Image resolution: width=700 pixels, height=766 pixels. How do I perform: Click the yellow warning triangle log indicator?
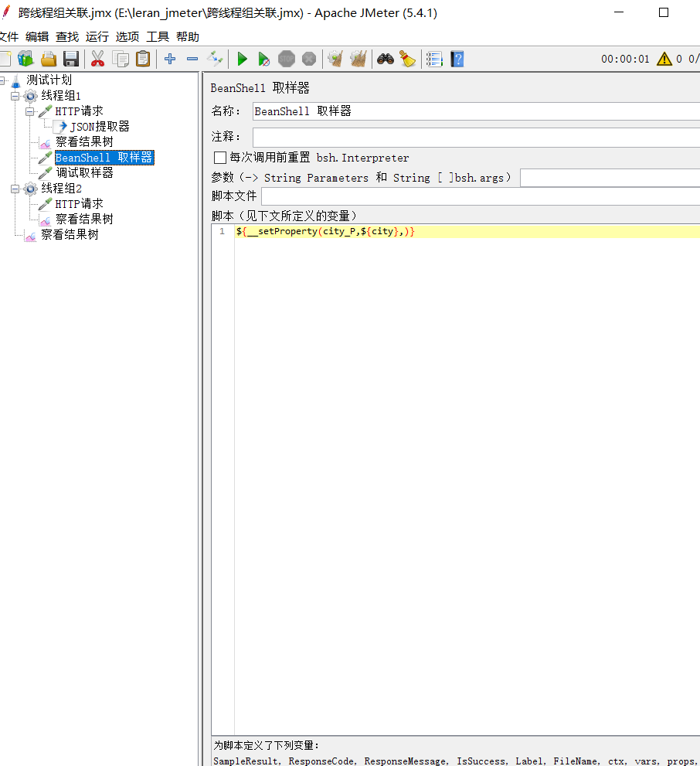pyautogui.click(x=664, y=59)
